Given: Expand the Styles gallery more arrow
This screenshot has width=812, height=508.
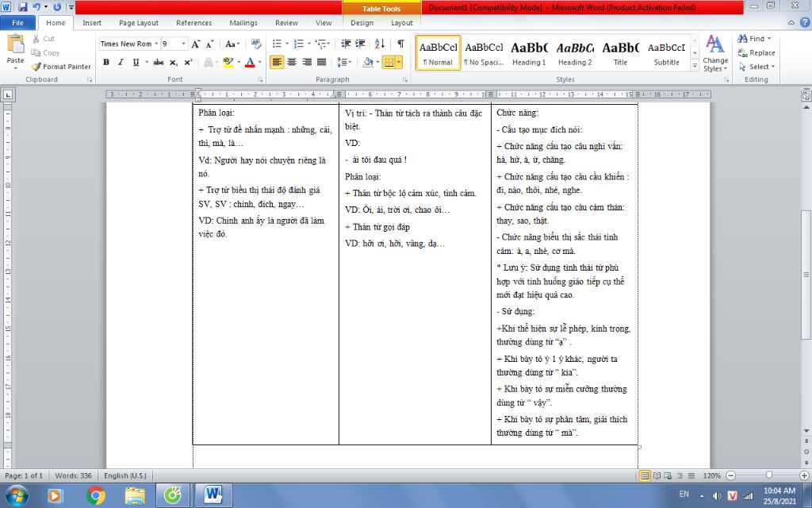Looking at the screenshot, I should 695,66.
